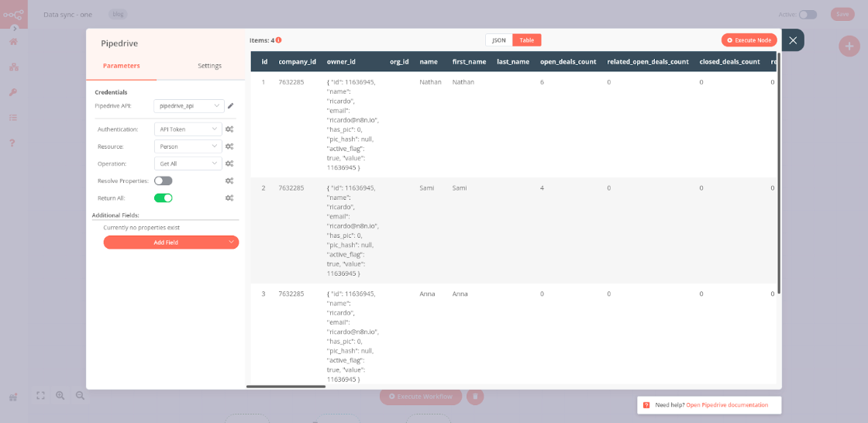Click the Items: 4 label
Viewport: 868px width, 423px height.
coord(263,40)
